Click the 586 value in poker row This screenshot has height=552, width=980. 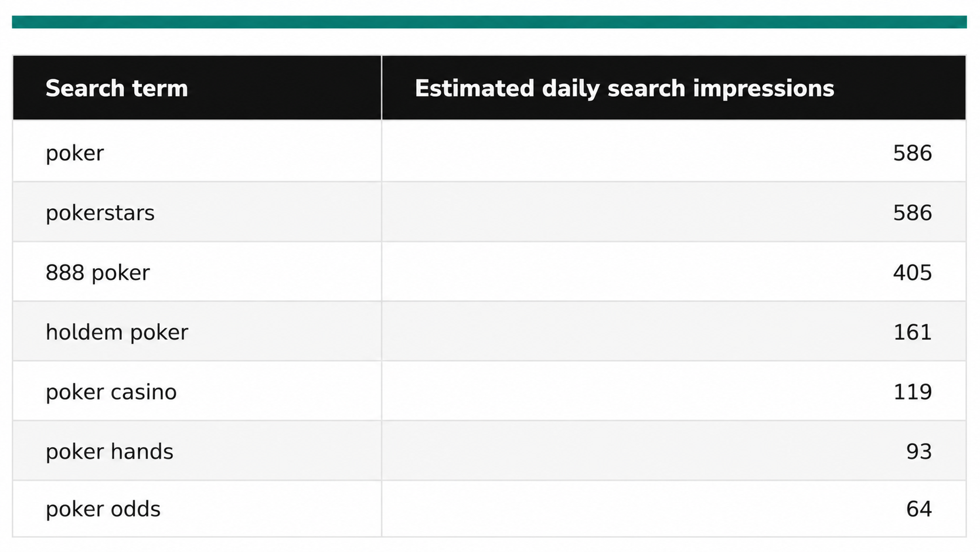point(912,153)
